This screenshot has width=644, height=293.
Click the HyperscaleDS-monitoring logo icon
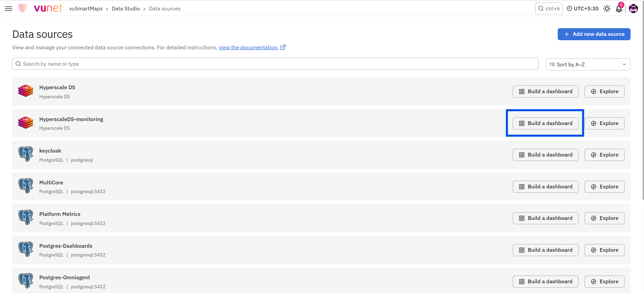(x=26, y=123)
